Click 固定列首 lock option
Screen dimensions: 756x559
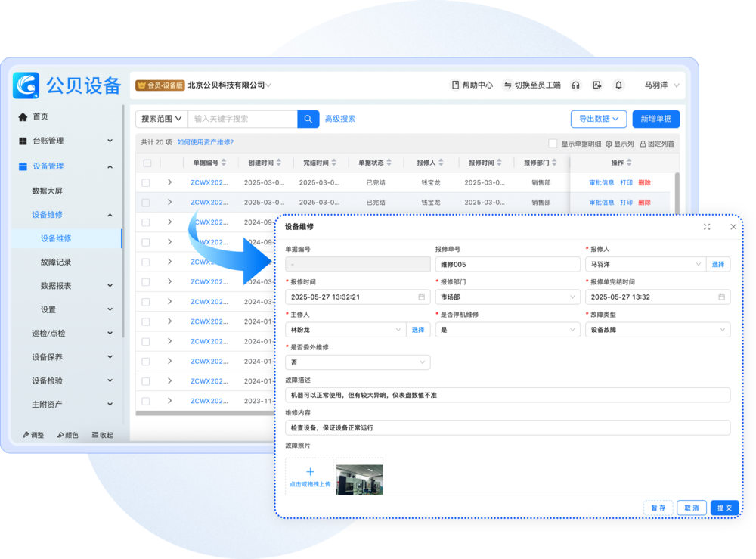point(657,144)
